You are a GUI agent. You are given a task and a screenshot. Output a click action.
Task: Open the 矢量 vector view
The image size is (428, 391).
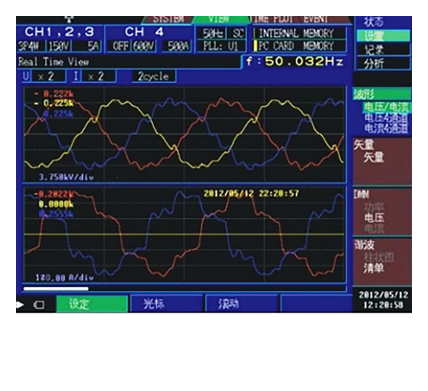[374, 157]
